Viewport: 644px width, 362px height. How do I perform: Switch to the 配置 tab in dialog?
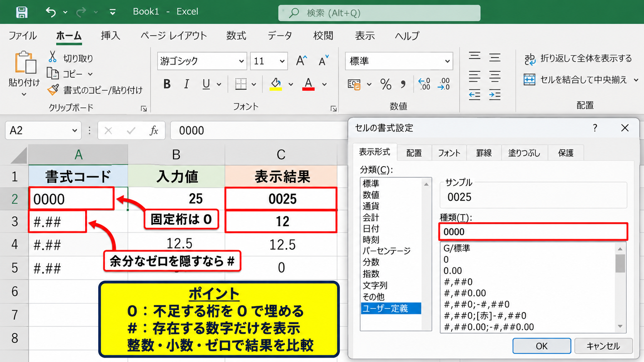414,153
